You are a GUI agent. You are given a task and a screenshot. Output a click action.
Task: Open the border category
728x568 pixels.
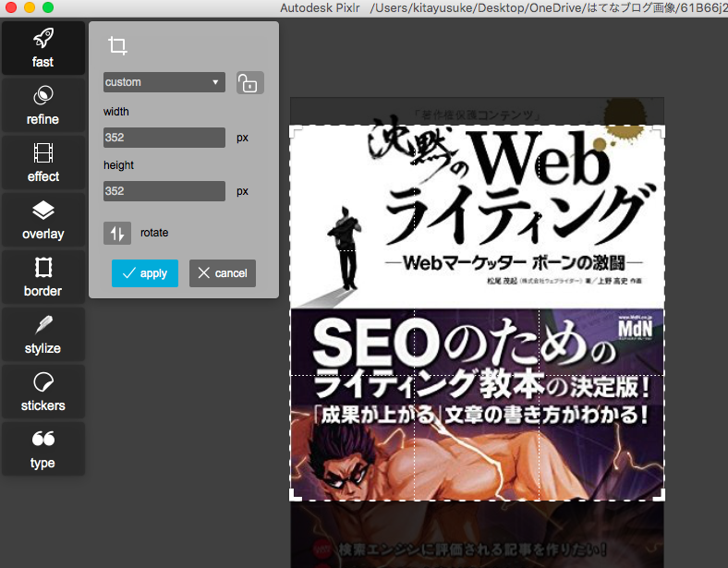(43, 277)
